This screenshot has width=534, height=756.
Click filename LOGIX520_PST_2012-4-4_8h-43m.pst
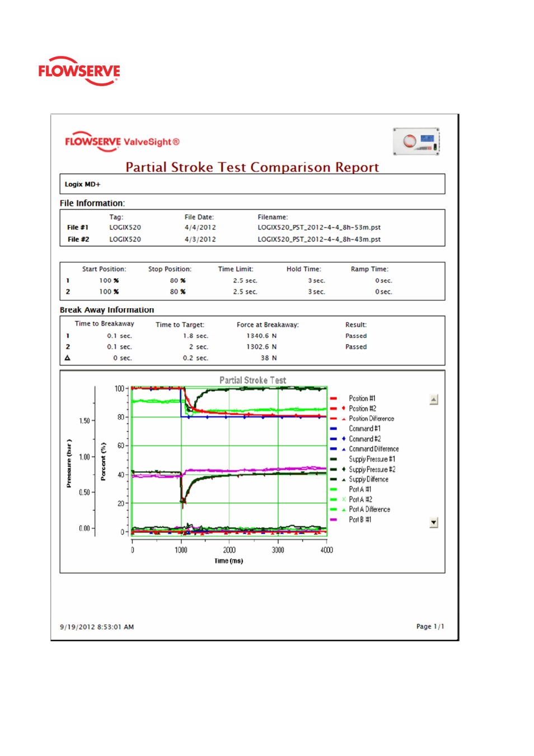point(319,239)
